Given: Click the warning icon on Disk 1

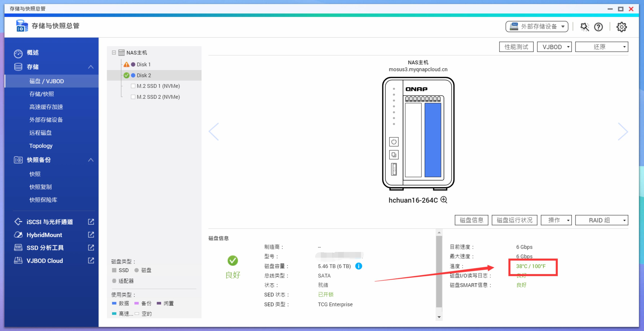Looking at the screenshot, I should click(x=127, y=64).
